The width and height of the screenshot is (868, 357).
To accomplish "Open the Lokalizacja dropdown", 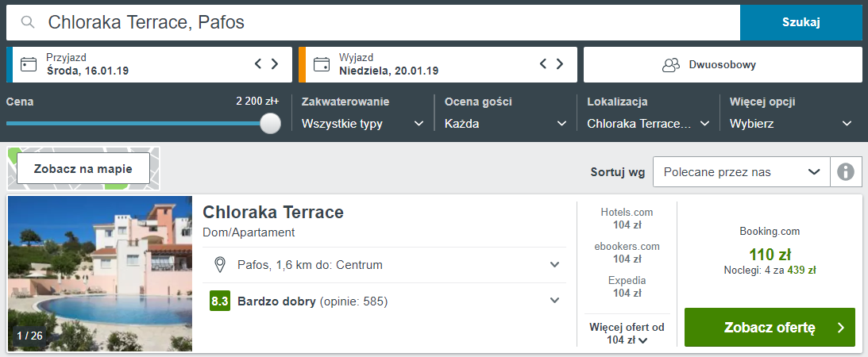I will coord(648,123).
